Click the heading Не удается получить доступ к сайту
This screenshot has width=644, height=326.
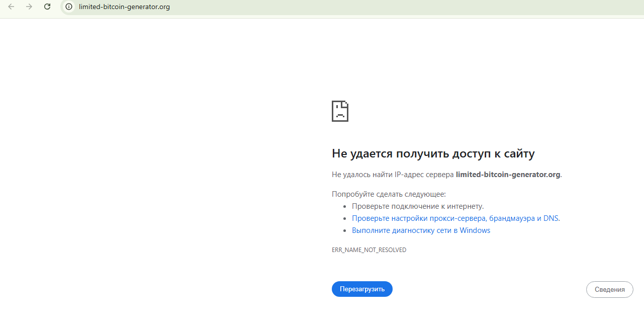[x=433, y=153]
